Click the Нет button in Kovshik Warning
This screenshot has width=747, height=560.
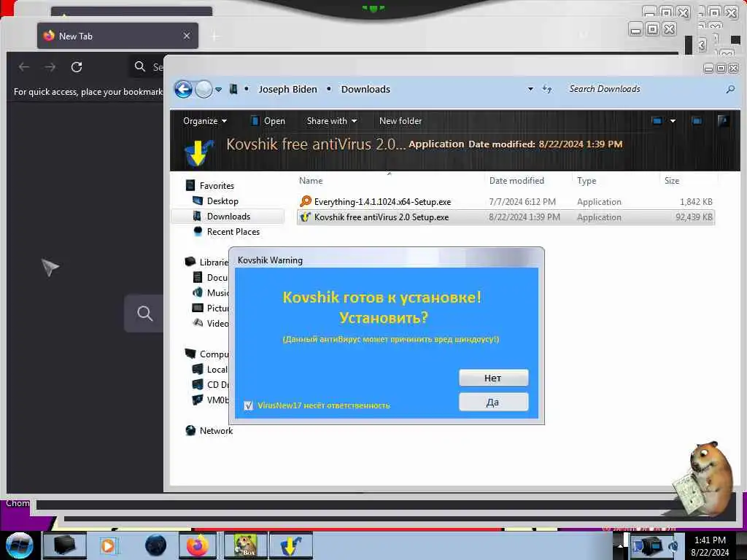pyautogui.click(x=493, y=378)
